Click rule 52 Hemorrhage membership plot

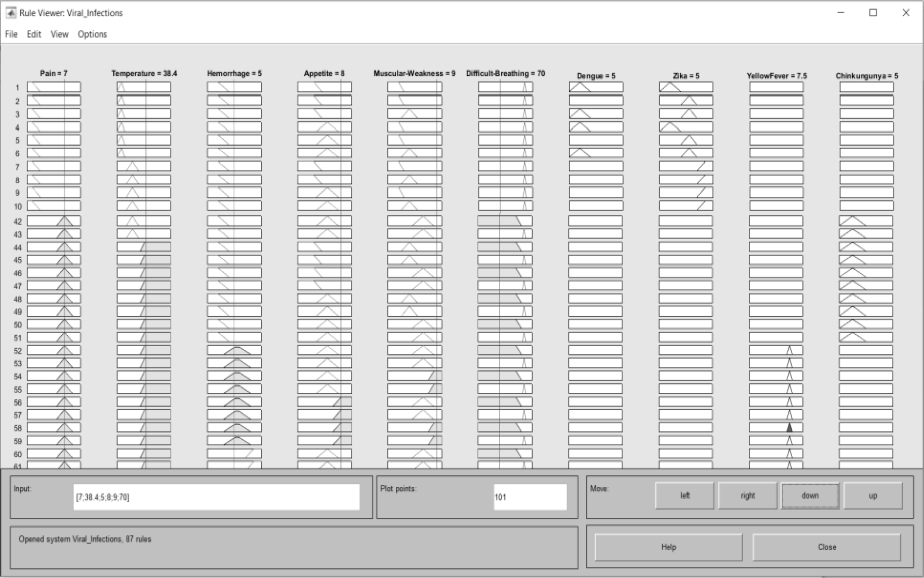(x=234, y=350)
